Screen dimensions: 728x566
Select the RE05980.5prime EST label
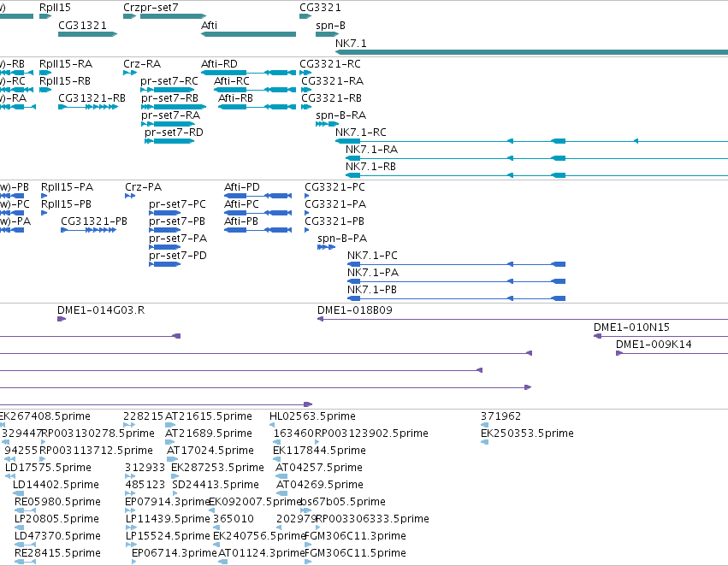pyautogui.click(x=57, y=502)
